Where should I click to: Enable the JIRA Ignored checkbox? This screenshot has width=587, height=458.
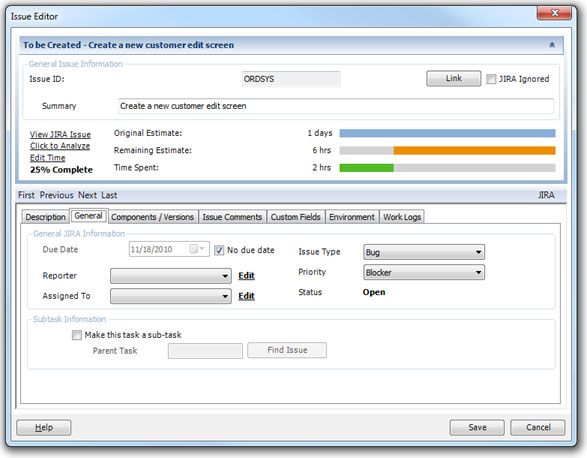tap(491, 79)
